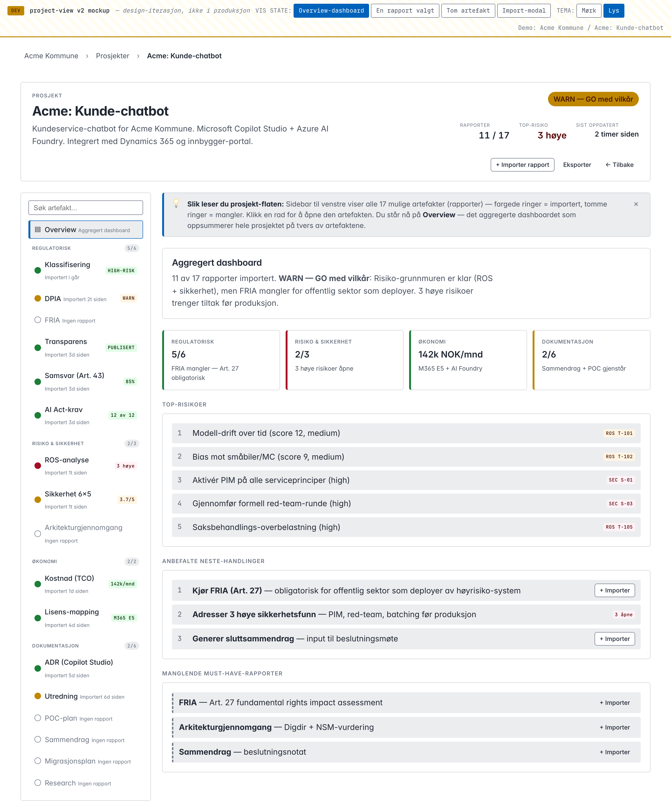Click the 'ROS T-101' tag
This screenshot has width=671, height=812.
click(x=619, y=434)
